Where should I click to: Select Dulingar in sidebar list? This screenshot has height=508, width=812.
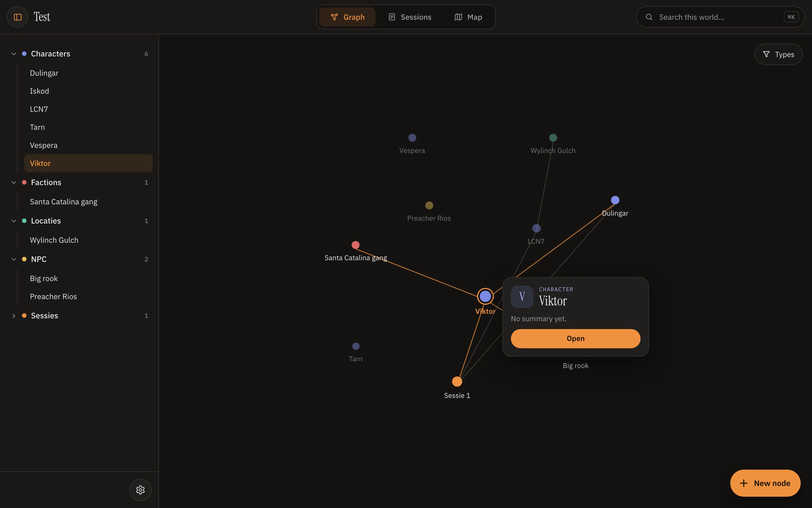click(88, 73)
